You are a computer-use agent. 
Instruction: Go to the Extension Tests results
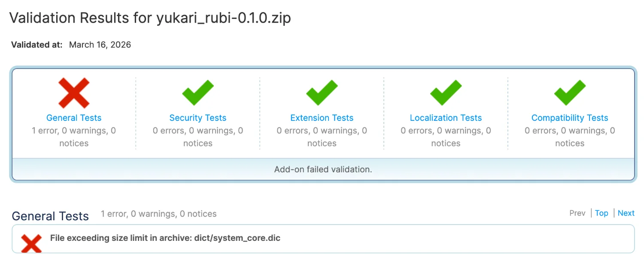click(x=322, y=118)
